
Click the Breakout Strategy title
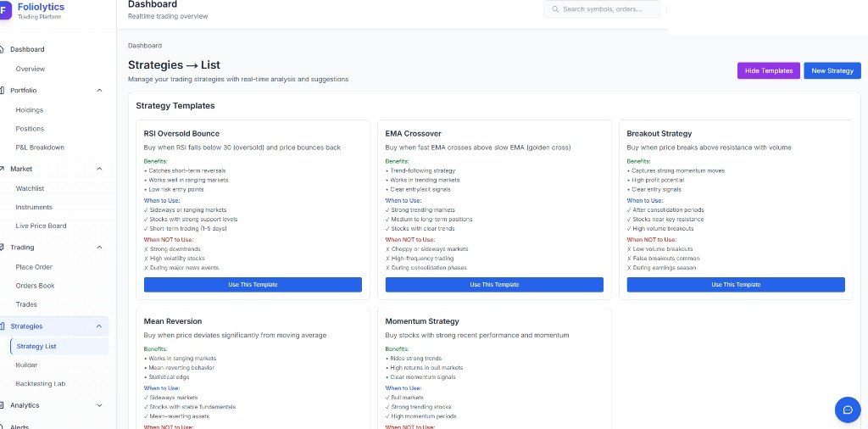click(x=659, y=134)
